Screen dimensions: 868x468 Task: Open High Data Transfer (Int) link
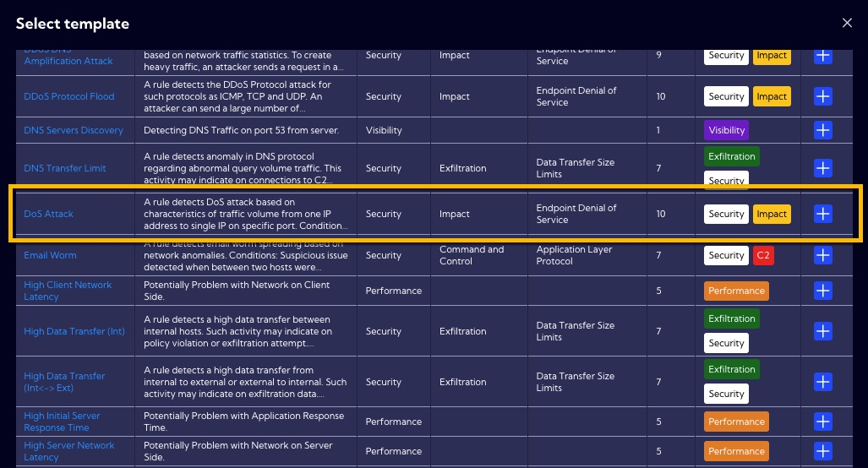[x=74, y=331]
